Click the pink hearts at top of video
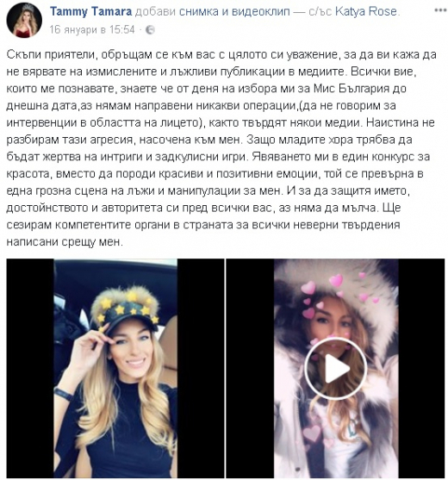The width and height of the screenshot is (448, 480). [x=337, y=290]
